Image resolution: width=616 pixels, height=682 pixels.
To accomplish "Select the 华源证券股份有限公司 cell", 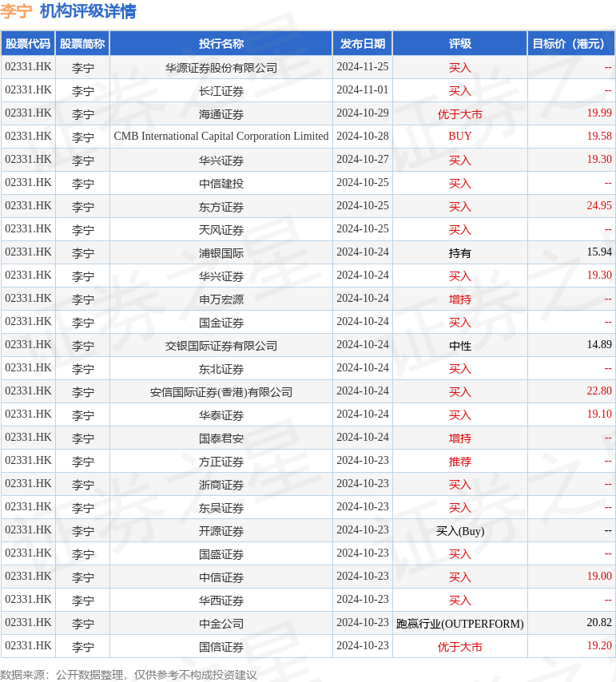I will [x=221, y=68].
